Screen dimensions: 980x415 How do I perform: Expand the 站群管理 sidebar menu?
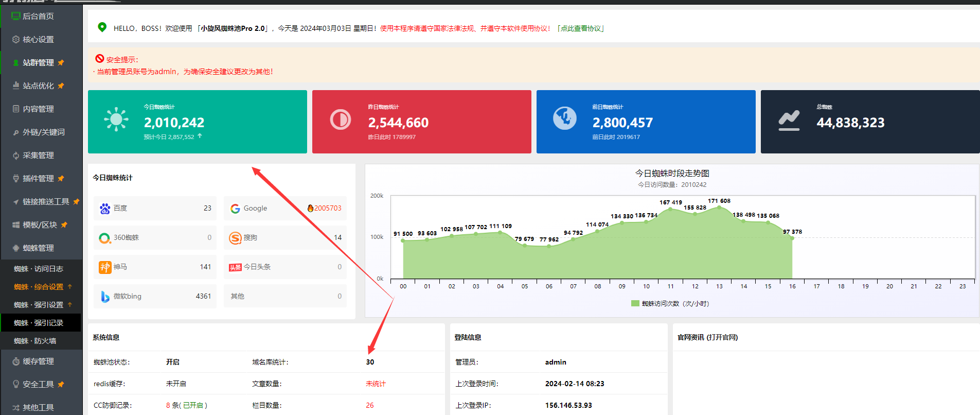(38, 63)
